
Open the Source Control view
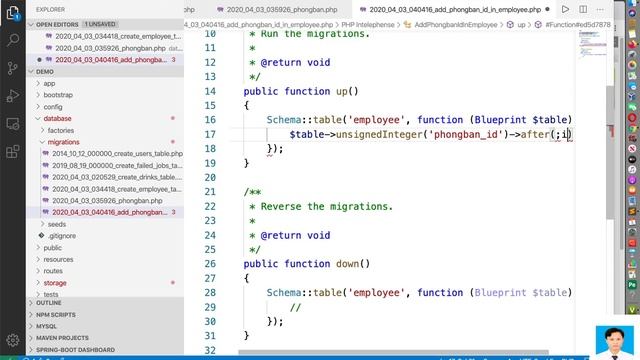pos(13,68)
